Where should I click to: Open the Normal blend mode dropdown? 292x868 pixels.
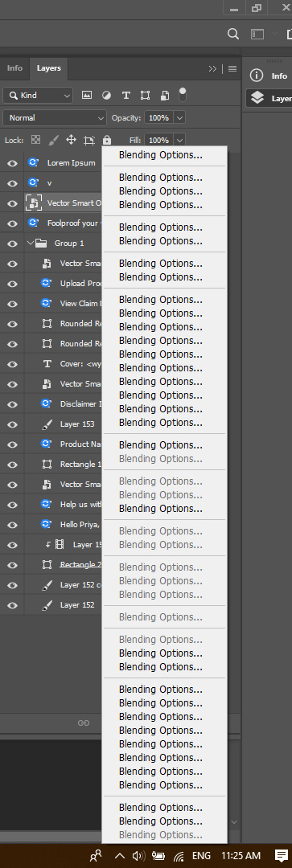tap(55, 118)
